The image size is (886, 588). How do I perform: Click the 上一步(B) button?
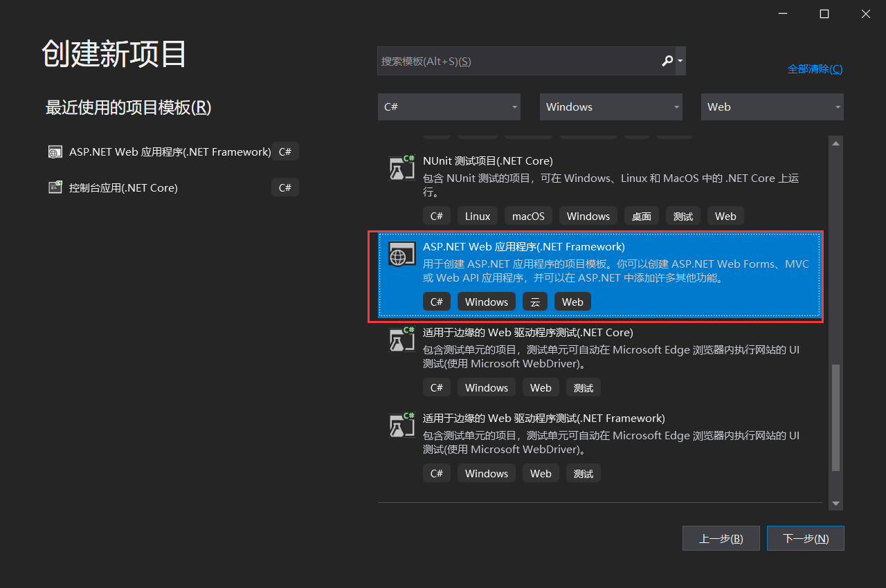coord(721,538)
